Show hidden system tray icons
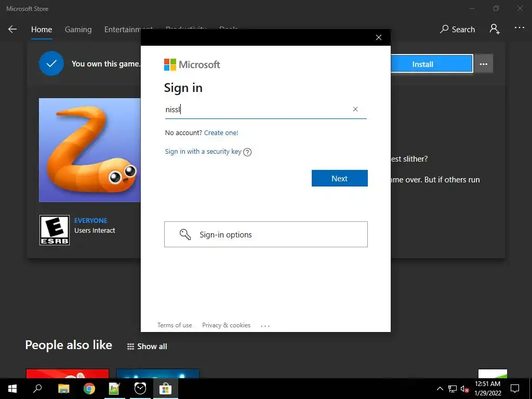The width and height of the screenshot is (532, 399). tap(440, 389)
